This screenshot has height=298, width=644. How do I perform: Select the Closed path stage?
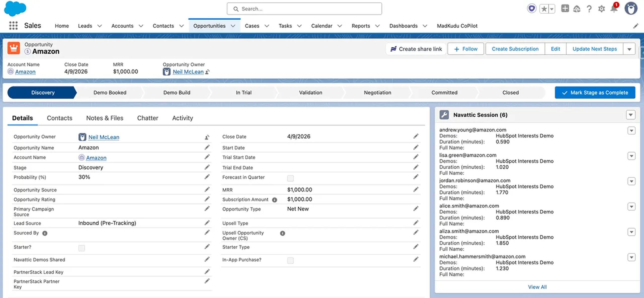(x=511, y=93)
